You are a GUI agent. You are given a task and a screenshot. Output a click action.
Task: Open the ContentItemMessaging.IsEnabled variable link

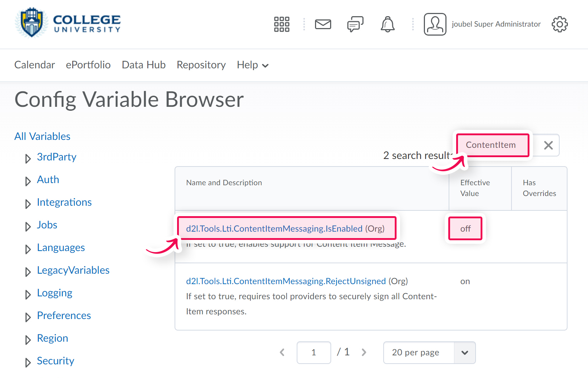click(x=274, y=229)
